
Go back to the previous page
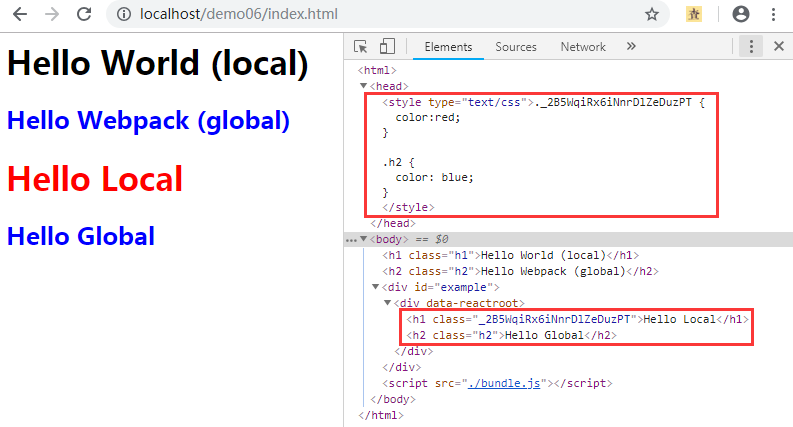(x=20, y=14)
